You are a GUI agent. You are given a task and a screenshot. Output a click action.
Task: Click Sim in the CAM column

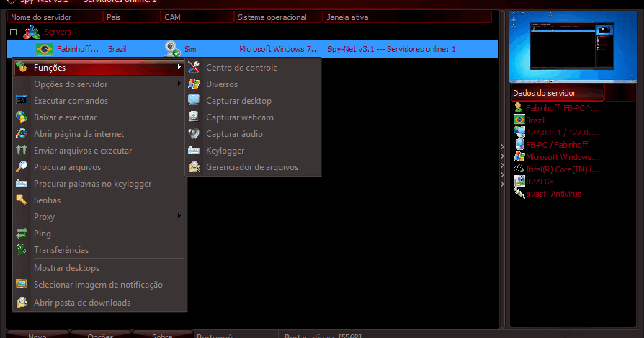(x=190, y=49)
